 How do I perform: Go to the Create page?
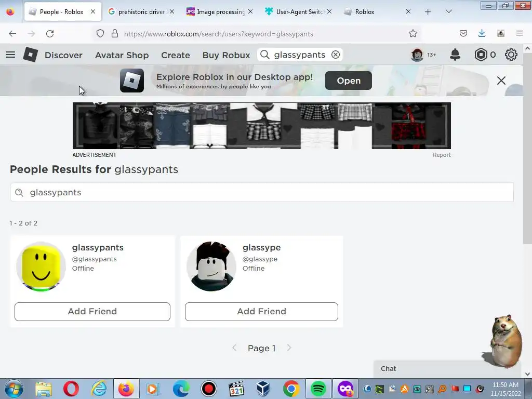176,55
